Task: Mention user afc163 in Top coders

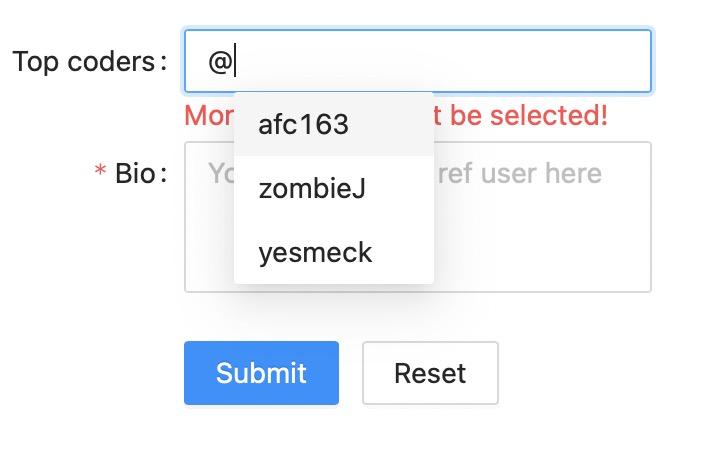Action: (303, 125)
